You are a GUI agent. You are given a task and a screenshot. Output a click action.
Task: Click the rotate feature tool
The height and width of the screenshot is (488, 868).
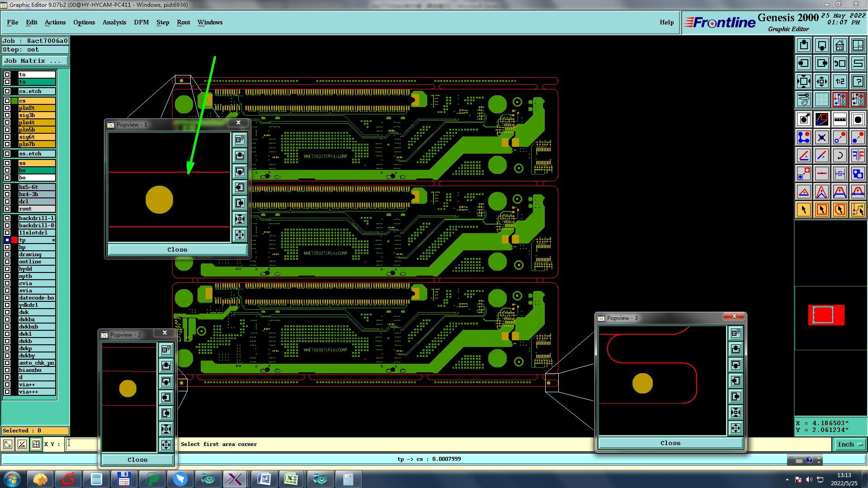840,155
